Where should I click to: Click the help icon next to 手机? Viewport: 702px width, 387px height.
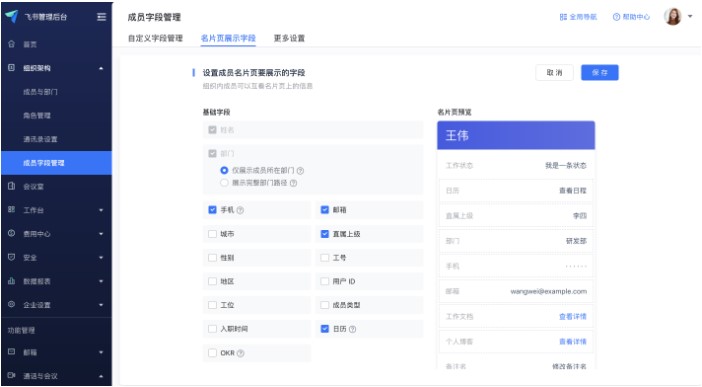[240, 210]
